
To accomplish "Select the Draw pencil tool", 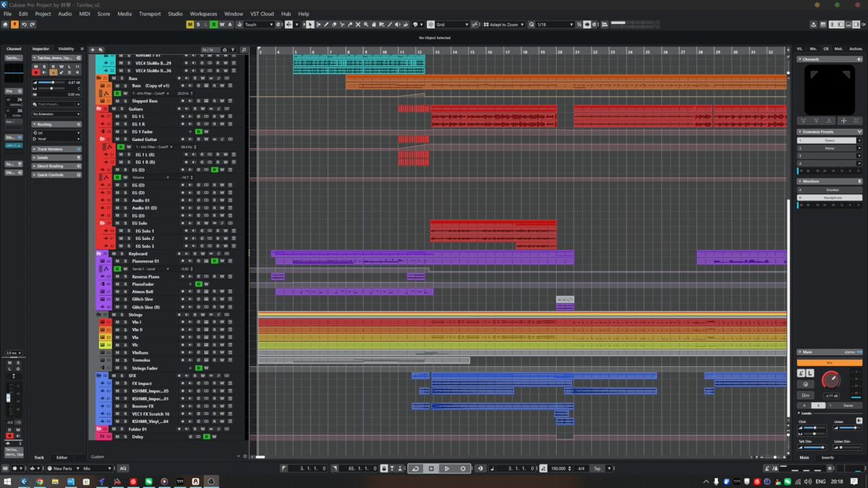I will (x=326, y=25).
